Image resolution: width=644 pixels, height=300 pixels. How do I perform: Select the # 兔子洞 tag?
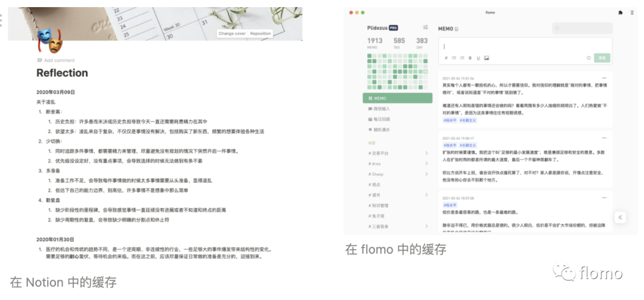point(377,216)
